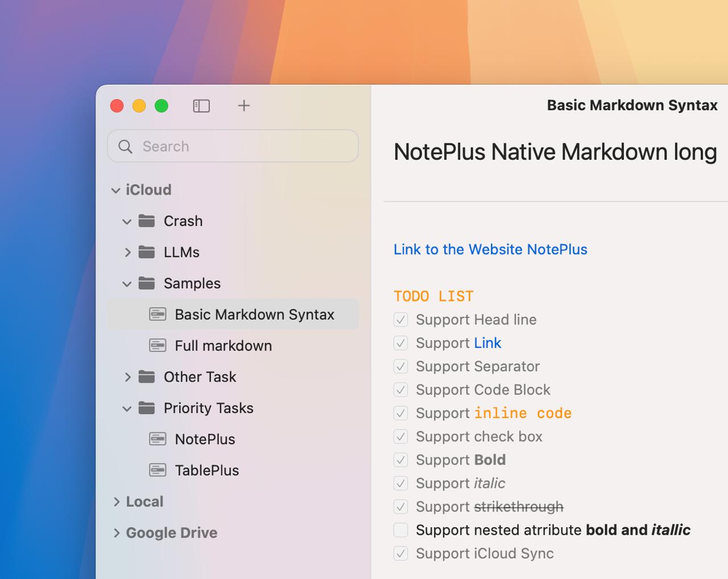Expand the Other Task folder chevron
Viewport: 728px width, 579px height.
(127, 377)
